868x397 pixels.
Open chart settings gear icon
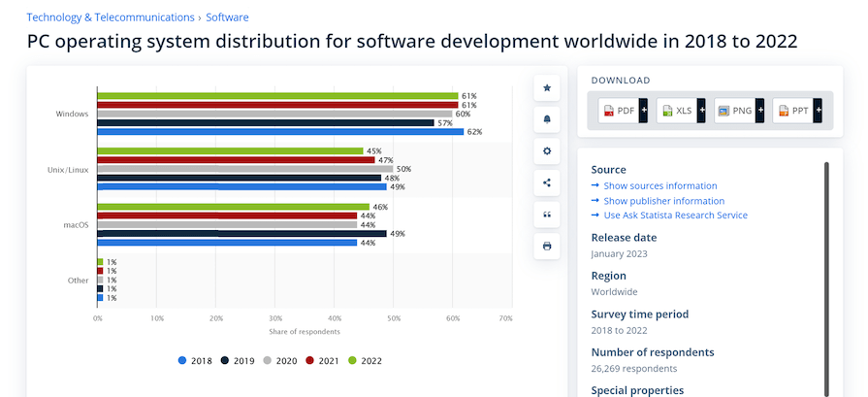pyautogui.click(x=546, y=151)
